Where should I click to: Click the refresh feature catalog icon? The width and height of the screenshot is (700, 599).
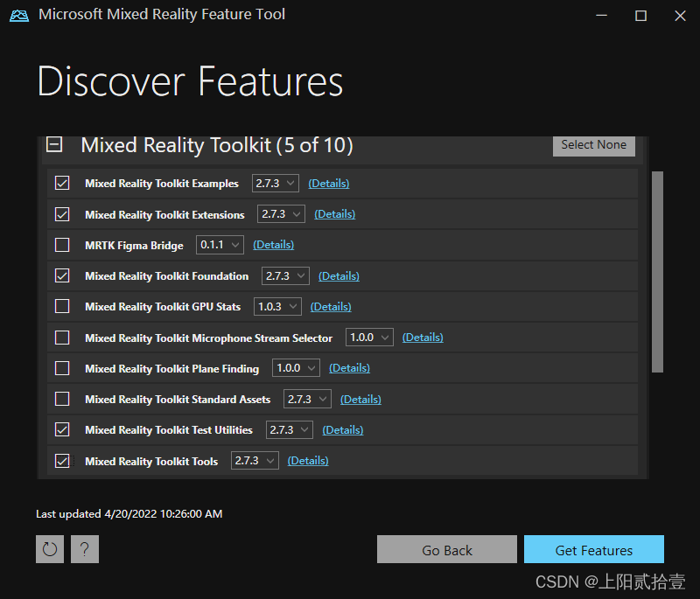[50, 549]
